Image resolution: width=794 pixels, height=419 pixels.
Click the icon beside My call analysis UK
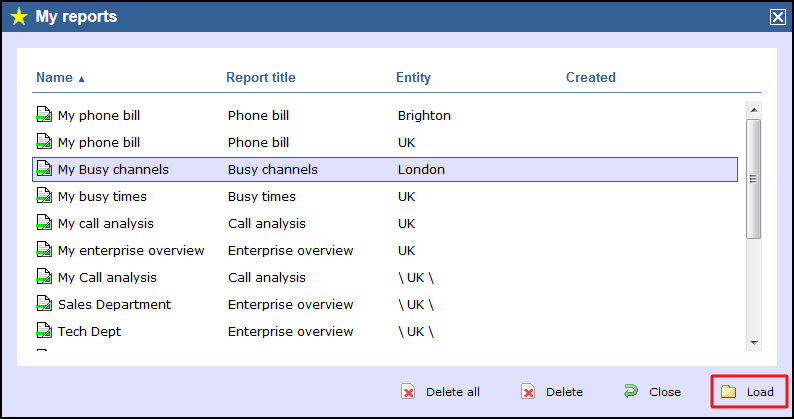click(44, 224)
